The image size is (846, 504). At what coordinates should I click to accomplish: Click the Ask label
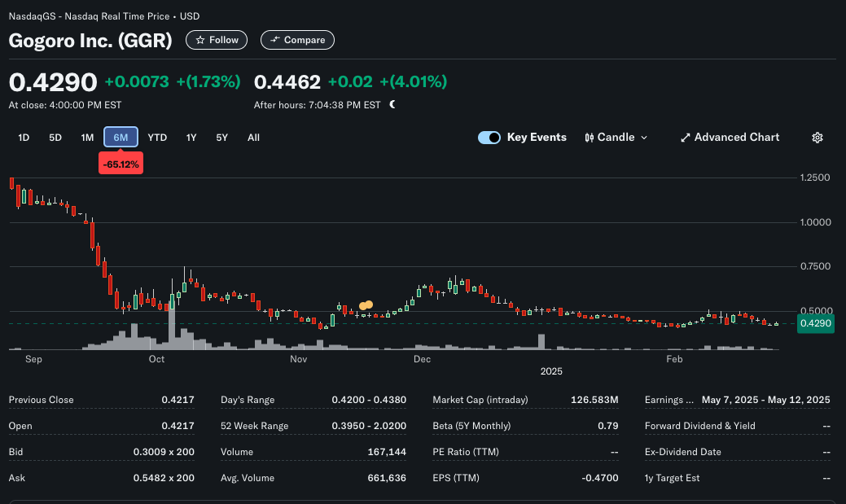[x=17, y=478]
